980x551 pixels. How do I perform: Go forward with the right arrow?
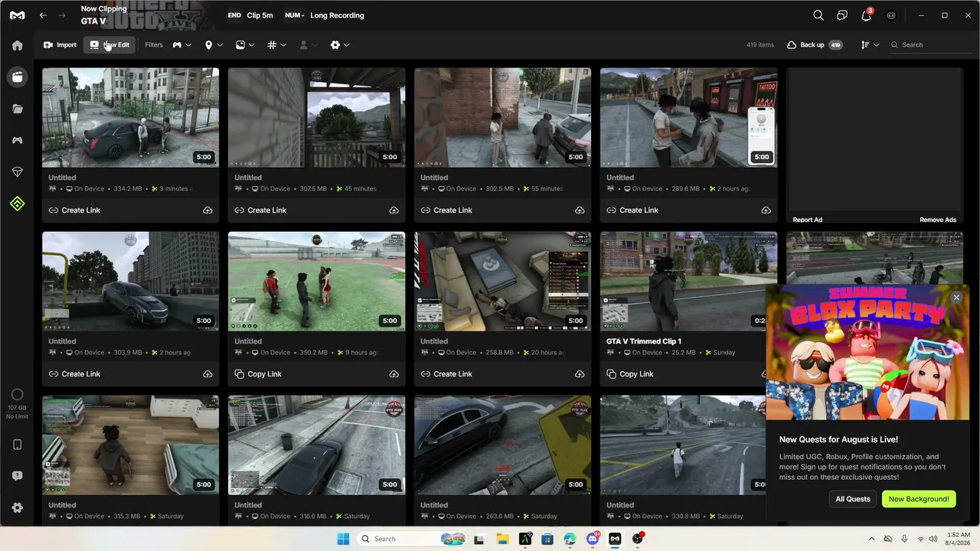coord(63,15)
